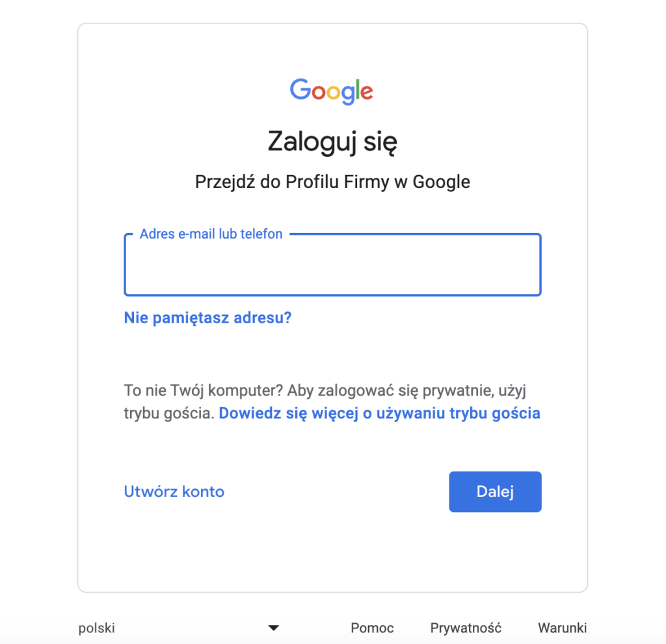Click 'Dowiedz się więcej o używaniu trybu gościa'
This screenshot has height=644, width=666.
click(380, 413)
